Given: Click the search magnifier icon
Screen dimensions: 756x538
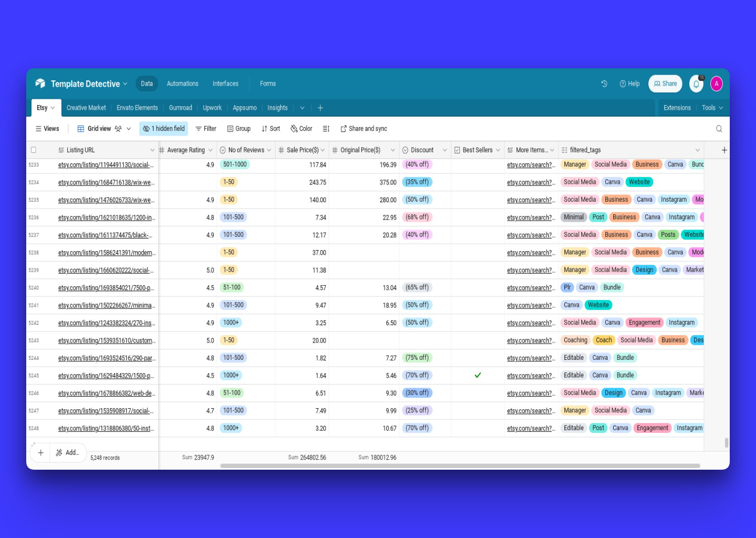Looking at the screenshot, I should point(719,129).
